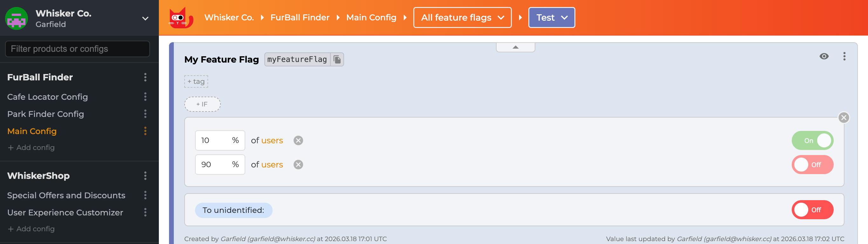Select Park Finder Config in the sidebar
This screenshot has width=868, height=244.
pyautogui.click(x=45, y=114)
